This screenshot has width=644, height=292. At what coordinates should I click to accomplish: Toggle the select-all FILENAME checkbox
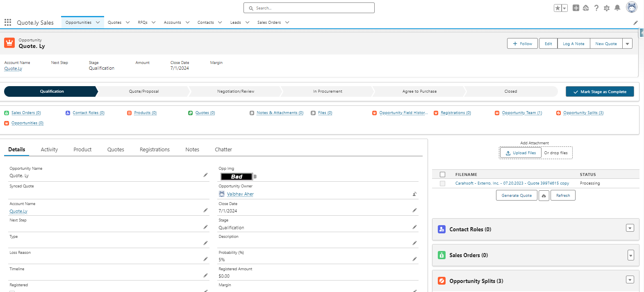click(442, 174)
